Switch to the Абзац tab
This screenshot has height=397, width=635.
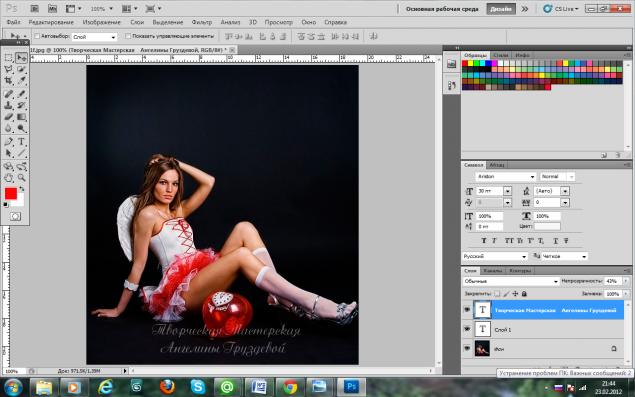496,165
